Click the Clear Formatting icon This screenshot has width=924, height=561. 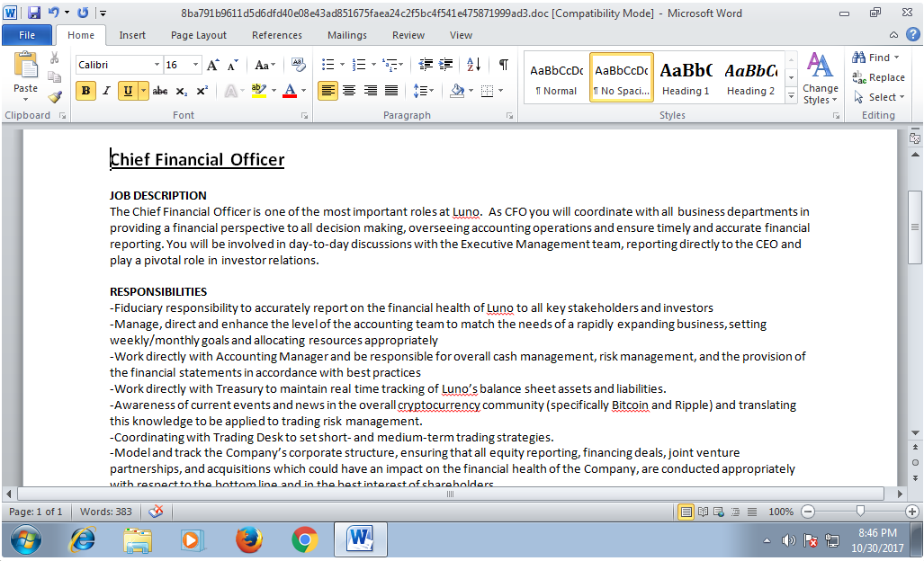coord(299,65)
